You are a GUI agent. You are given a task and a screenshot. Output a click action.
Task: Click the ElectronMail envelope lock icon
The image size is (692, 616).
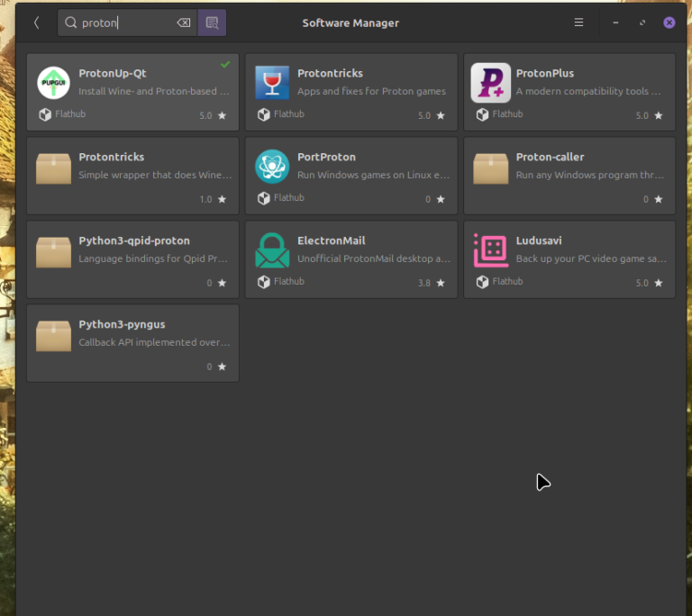[x=272, y=250]
